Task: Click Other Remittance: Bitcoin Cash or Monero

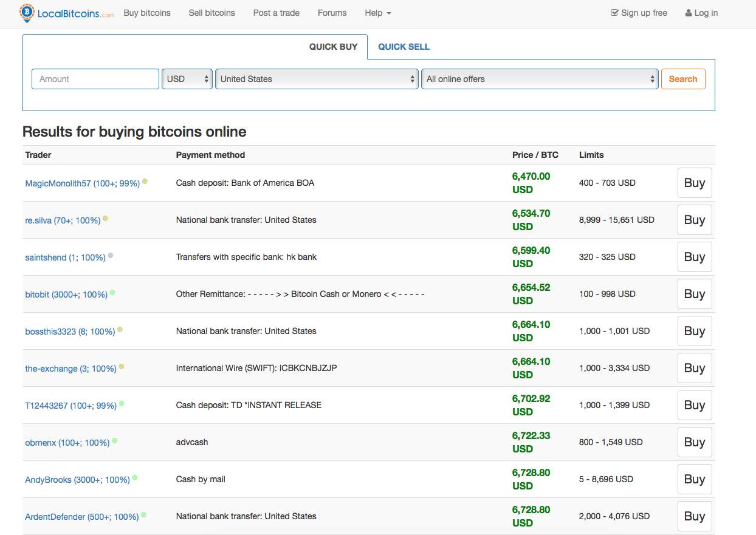Action: tap(300, 294)
